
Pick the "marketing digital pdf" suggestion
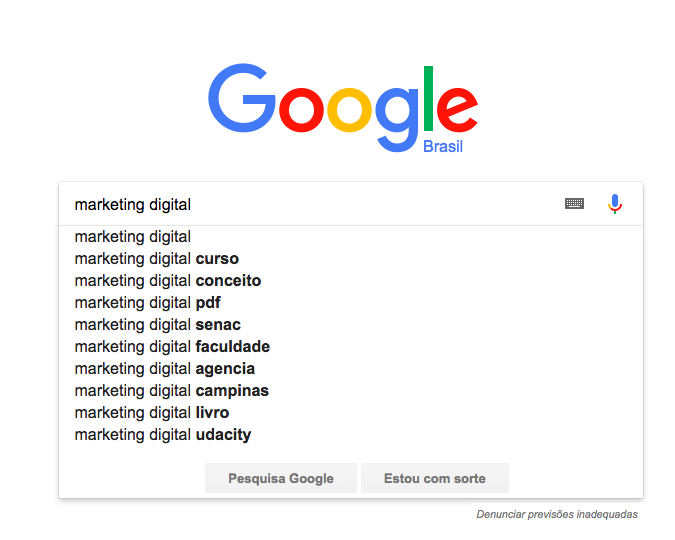(x=148, y=303)
